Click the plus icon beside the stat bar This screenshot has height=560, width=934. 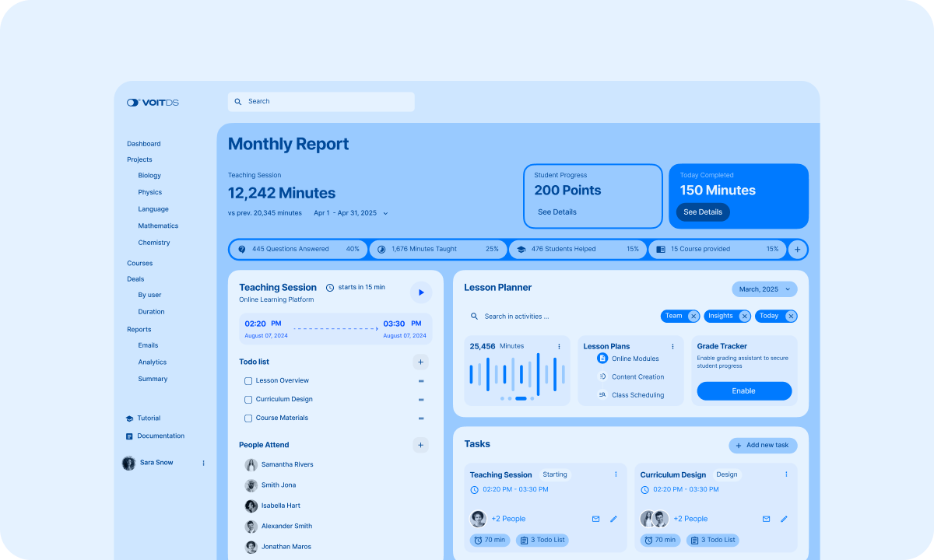tap(797, 249)
